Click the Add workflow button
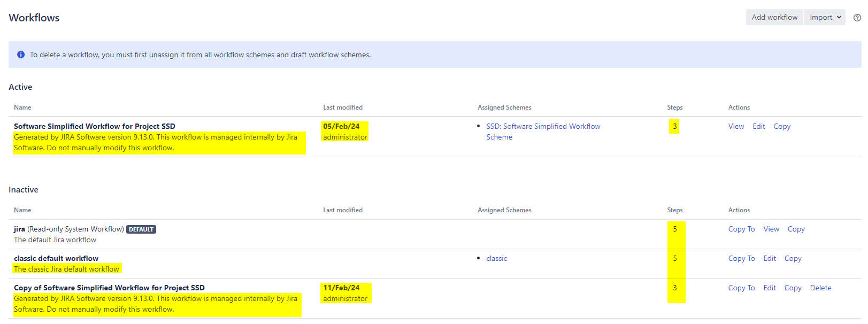Screen dimensions: 868x324 (x=774, y=17)
